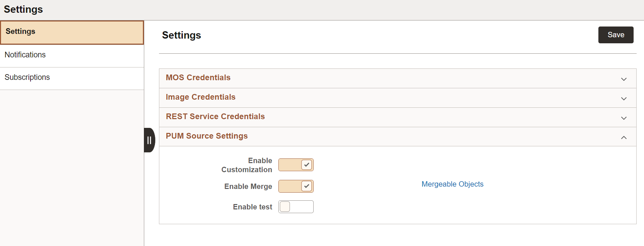Disable the Enable Merge switch
Viewport: 644px width, 246px height.
296,186
